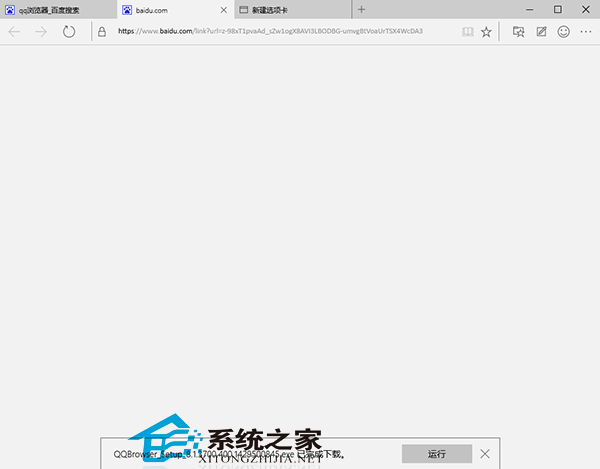600x469 pixels.
Task: Minimize the browser window
Action: pyautogui.click(x=530, y=10)
